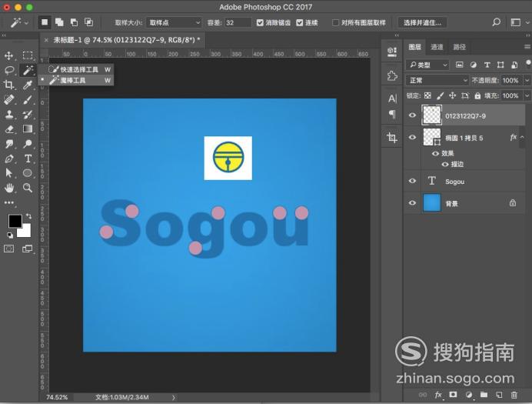Delete layer with the trash icon
Screen dimensions: 532x404
514,395
